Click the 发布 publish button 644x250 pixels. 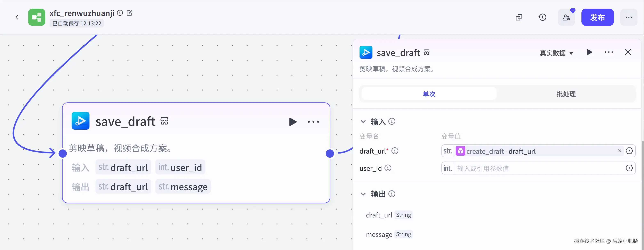click(597, 17)
